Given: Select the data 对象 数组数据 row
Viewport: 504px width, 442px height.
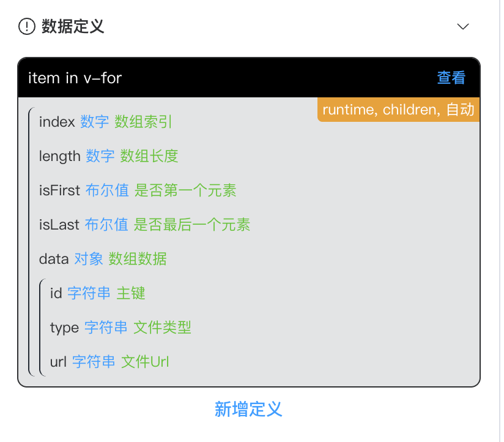Looking at the screenshot, I should tap(103, 259).
